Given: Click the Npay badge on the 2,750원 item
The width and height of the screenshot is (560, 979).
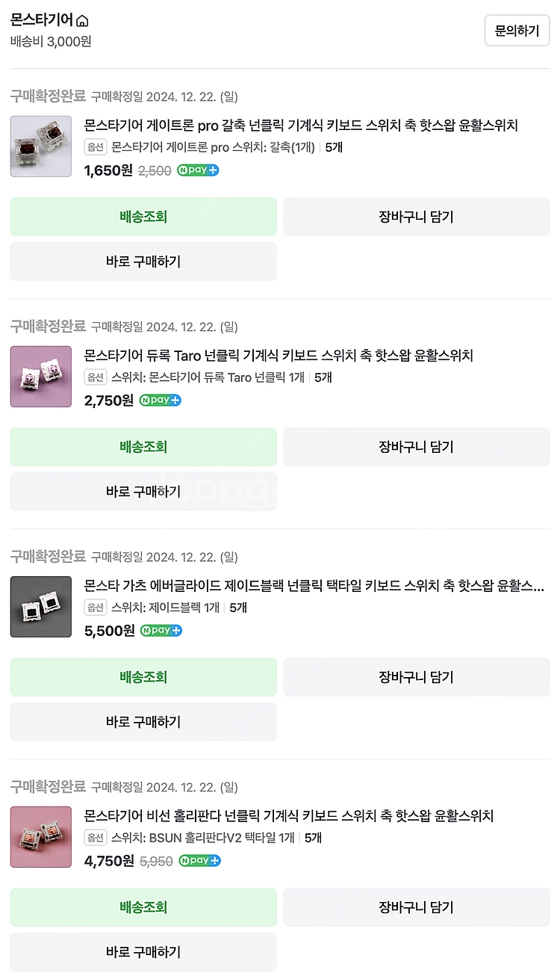Looking at the screenshot, I should [x=161, y=401].
